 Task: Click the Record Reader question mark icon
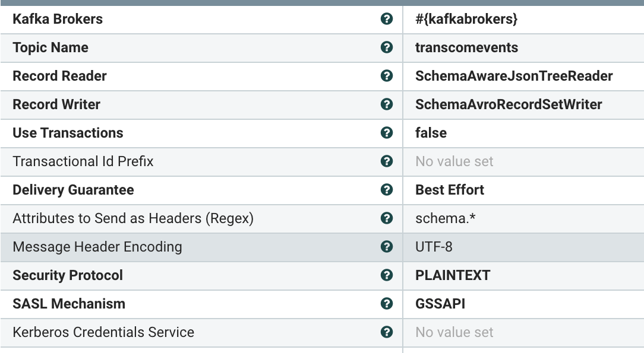pyautogui.click(x=387, y=76)
